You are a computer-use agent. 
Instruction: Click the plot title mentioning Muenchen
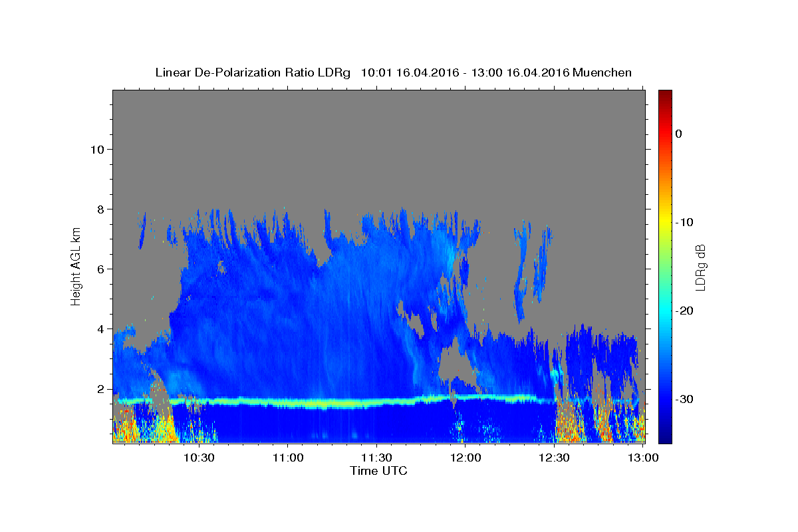coord(393,72)
